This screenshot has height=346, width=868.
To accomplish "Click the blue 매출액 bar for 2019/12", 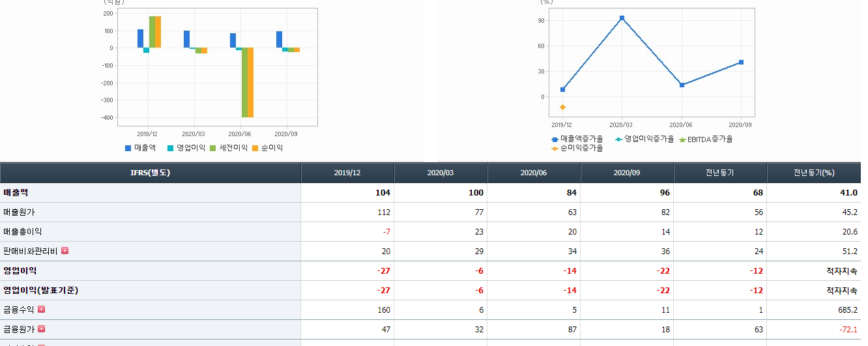I will coord(140,38).
